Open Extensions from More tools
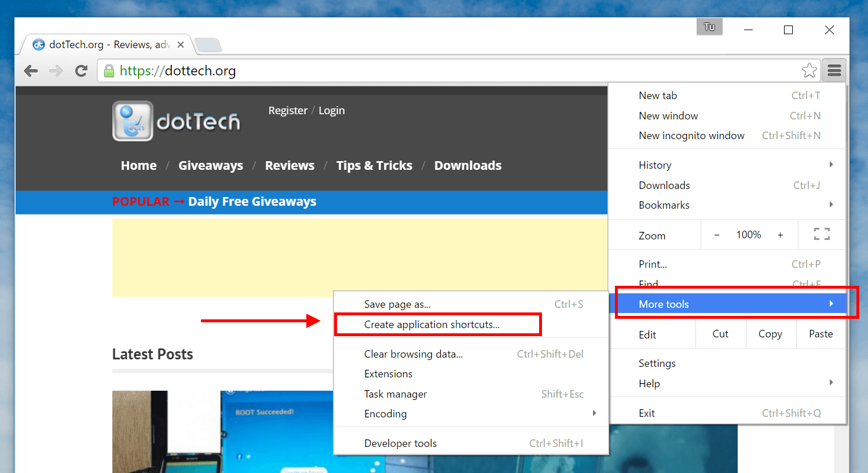The height and width of the screenshot is (473, 868). [471, 374]
